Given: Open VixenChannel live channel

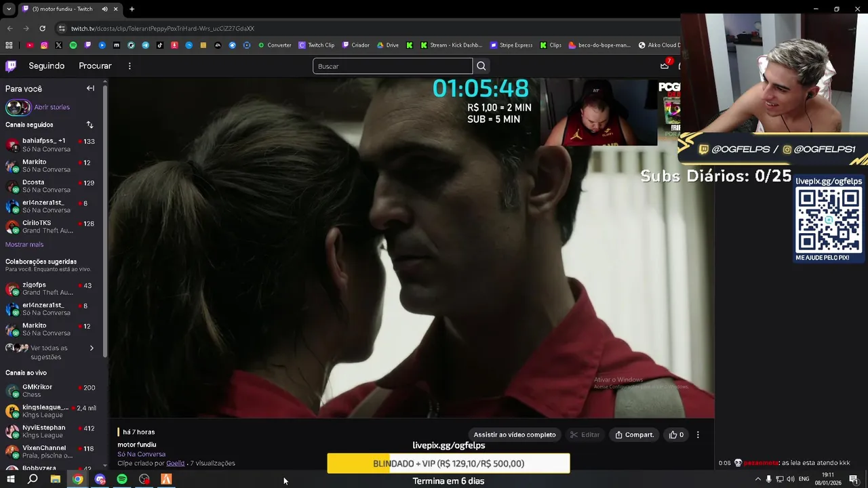Looking at the screenshot, I should pos(51,452).
